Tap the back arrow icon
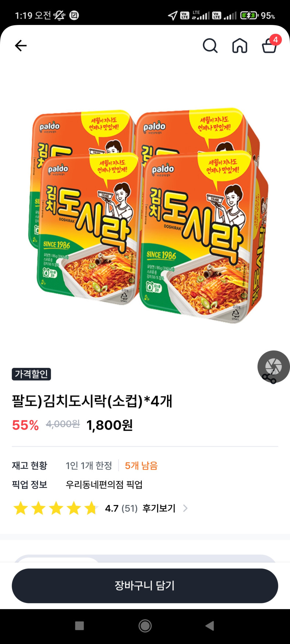The image size is (290, 644). [21, 45]
